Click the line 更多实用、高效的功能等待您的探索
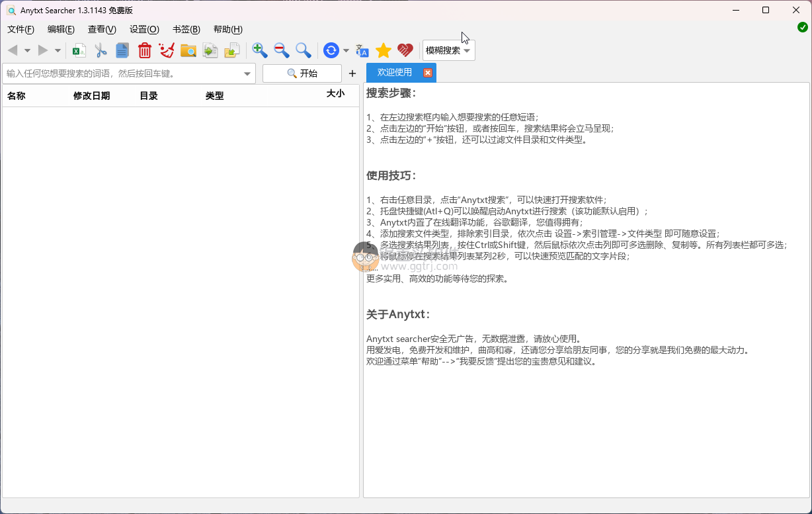 pos(438,278)
